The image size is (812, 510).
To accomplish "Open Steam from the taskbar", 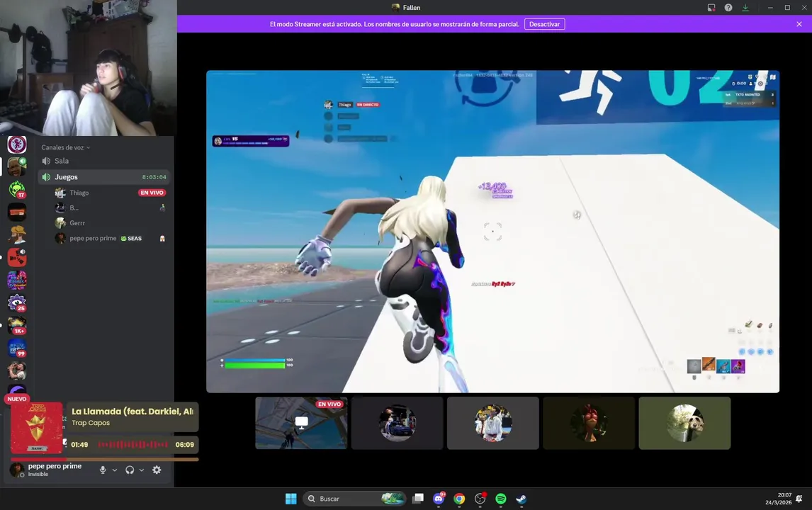I will point(521,499).
